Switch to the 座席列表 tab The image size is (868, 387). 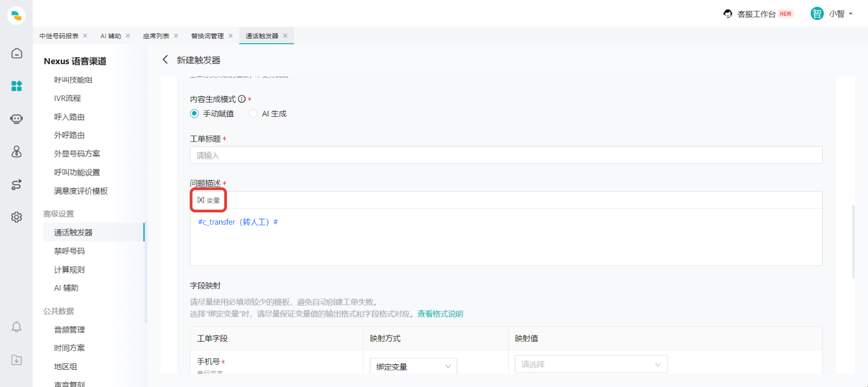point(156,35)
